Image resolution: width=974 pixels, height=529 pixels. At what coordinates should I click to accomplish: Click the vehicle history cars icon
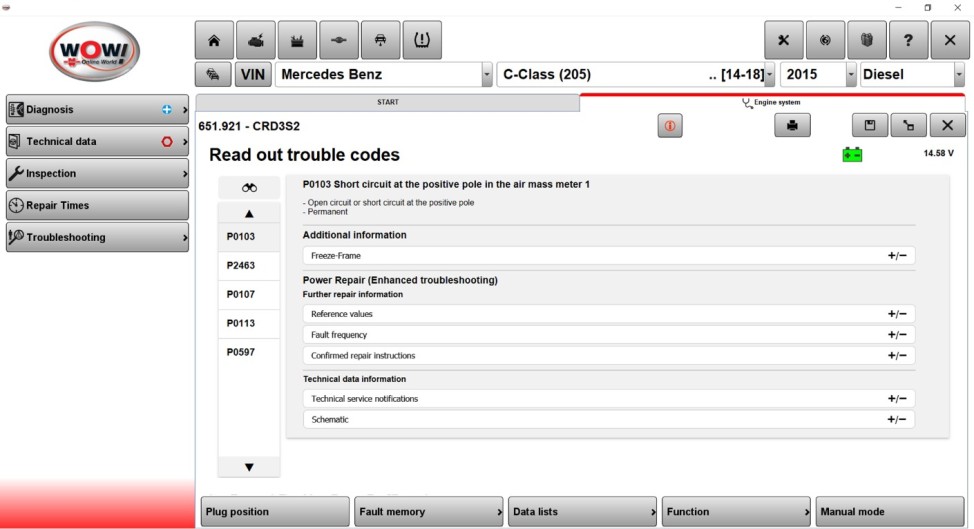click(214, 75)
